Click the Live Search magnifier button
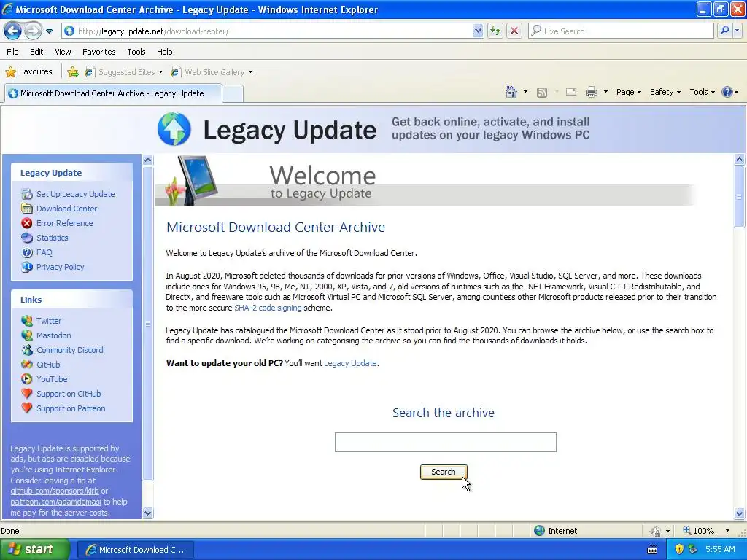 tap(724, 31)
